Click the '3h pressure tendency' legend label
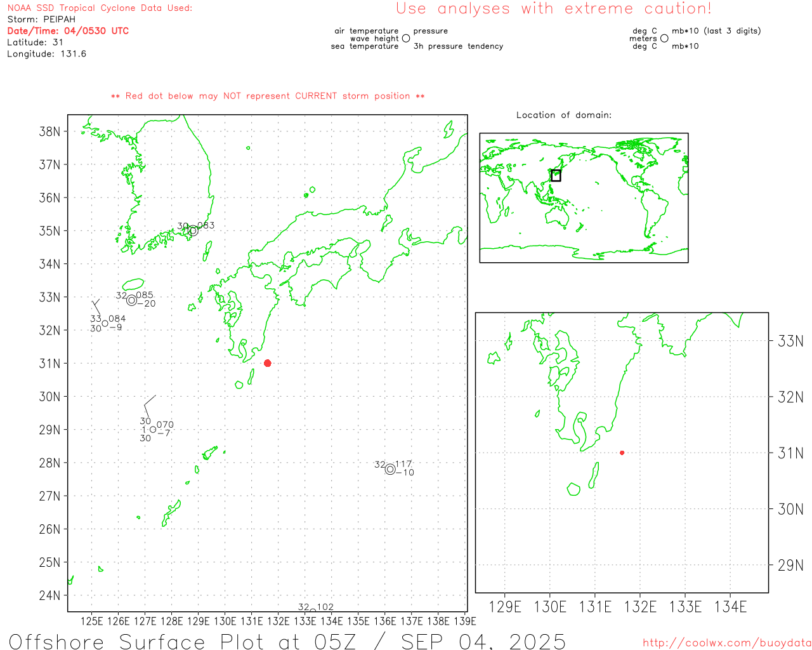812x650 pixels. [458, 46]
